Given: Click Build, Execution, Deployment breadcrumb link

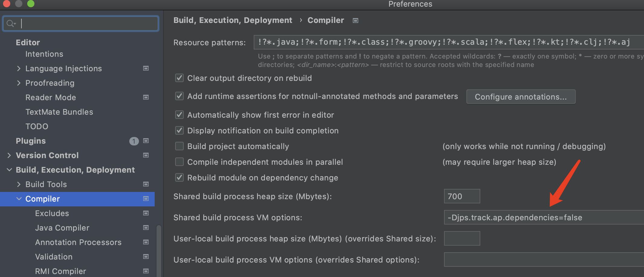Looking at the screenshot, I should click(x=233, y=20).
